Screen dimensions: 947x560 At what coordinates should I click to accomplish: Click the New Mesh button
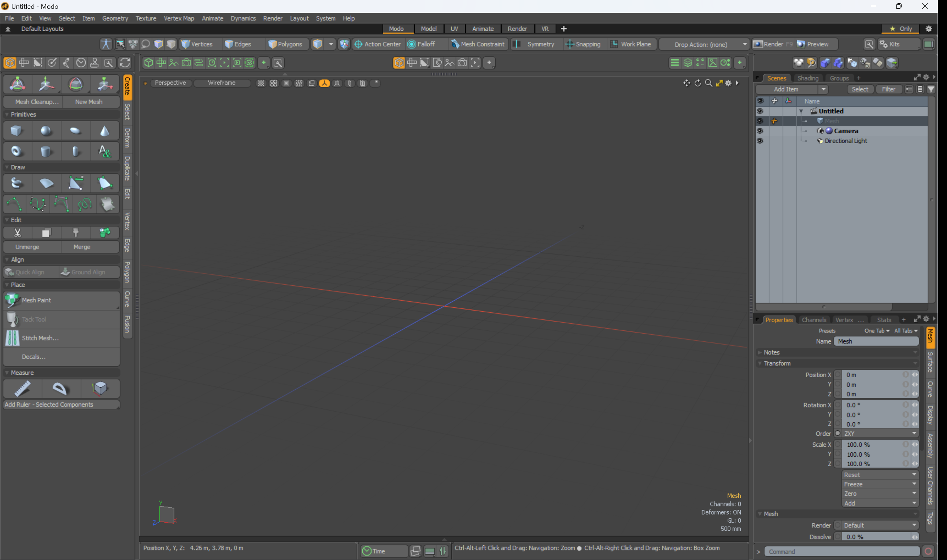[x=89, y=101]
